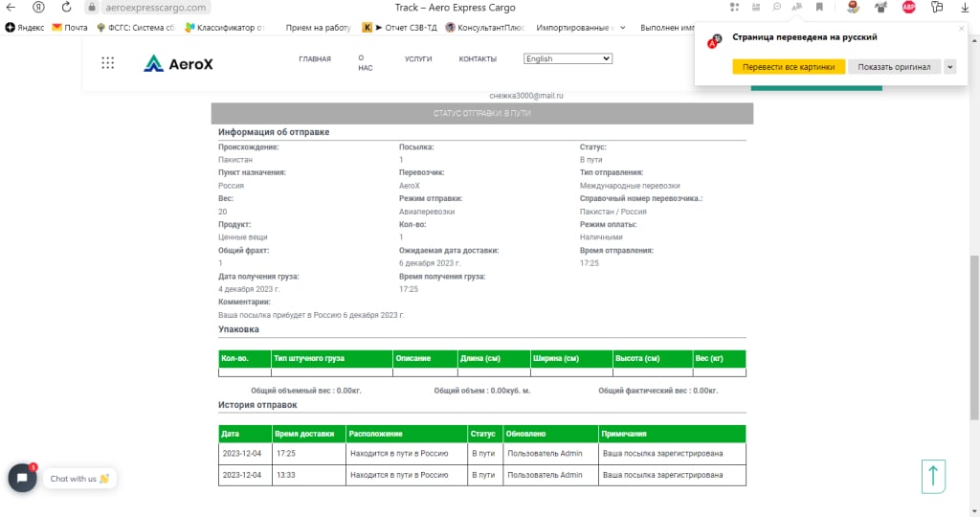Click the scroll-to-top arrow button
The height and width of the screenshot is (517, 980).
click(x=933, y=477)
